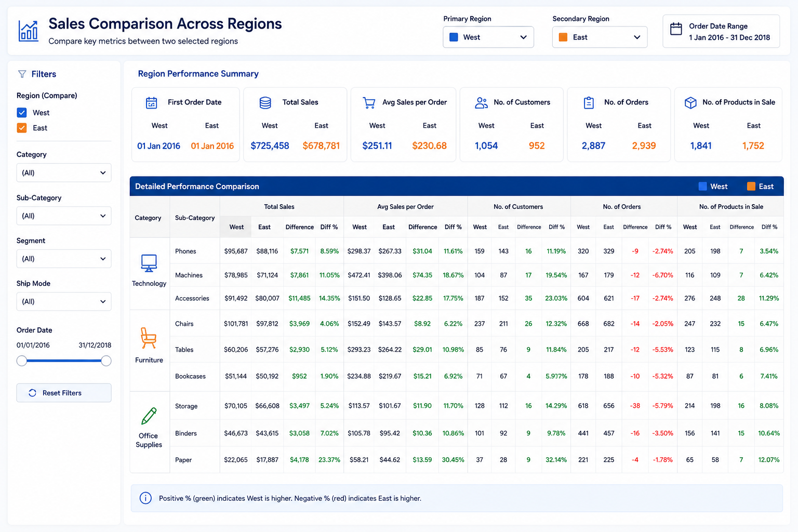Click the end handle of Order Date slider

point(106,361)
